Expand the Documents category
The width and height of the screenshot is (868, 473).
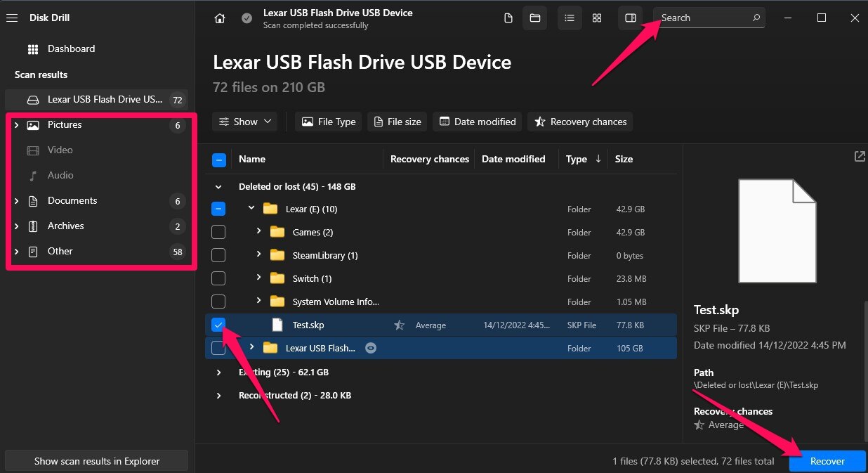click(16, 201)
